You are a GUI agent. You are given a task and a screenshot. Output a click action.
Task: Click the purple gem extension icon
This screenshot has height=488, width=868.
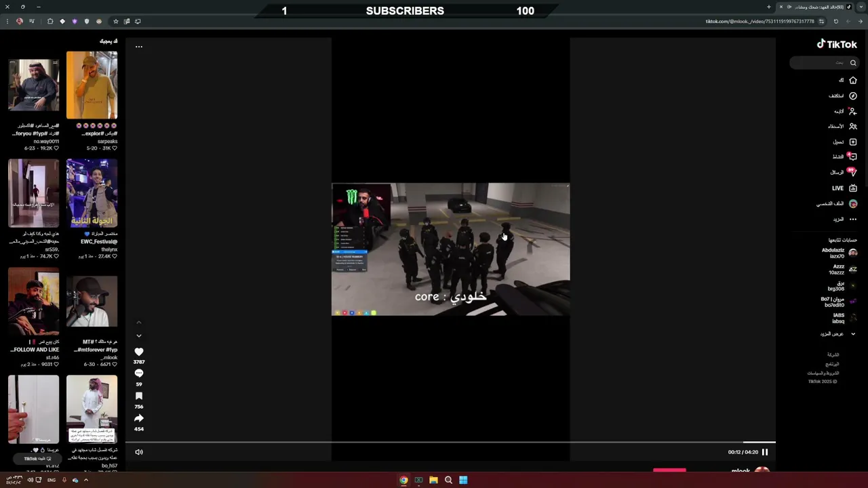tap(75, 21)
